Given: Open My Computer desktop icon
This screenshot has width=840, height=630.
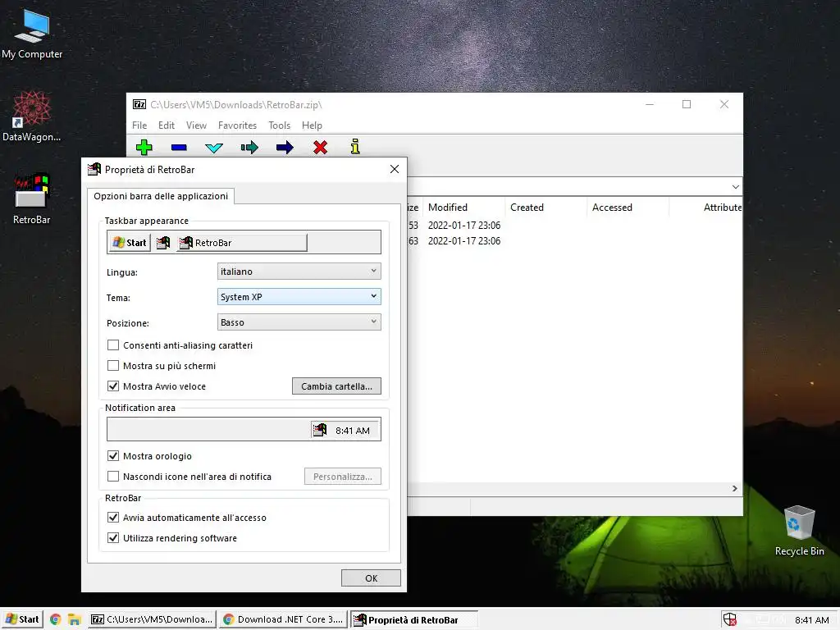Looking at the screenshot, I should point(32,33).
